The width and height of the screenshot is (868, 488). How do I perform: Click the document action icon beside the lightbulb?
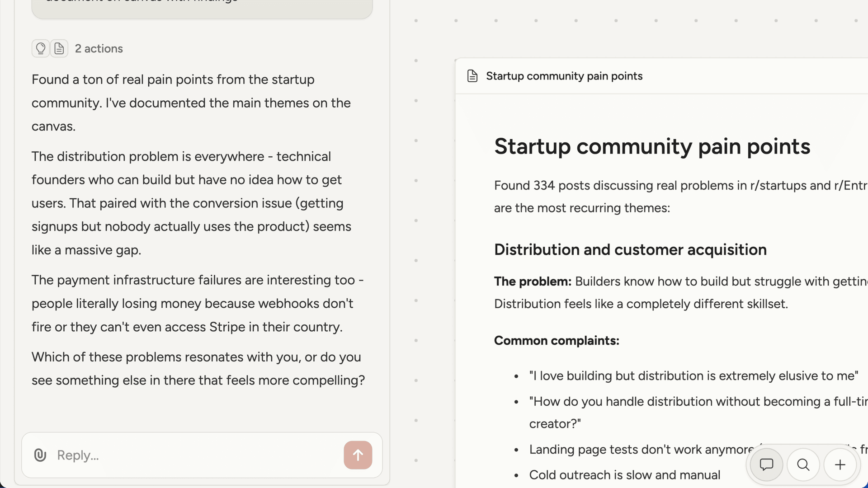(x=59, y=48)
